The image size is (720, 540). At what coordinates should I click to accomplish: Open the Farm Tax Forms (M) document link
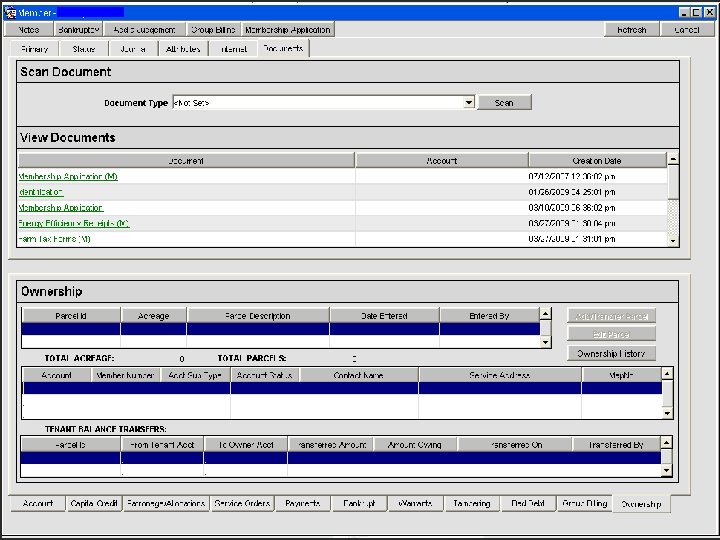(x=54, y=239)
